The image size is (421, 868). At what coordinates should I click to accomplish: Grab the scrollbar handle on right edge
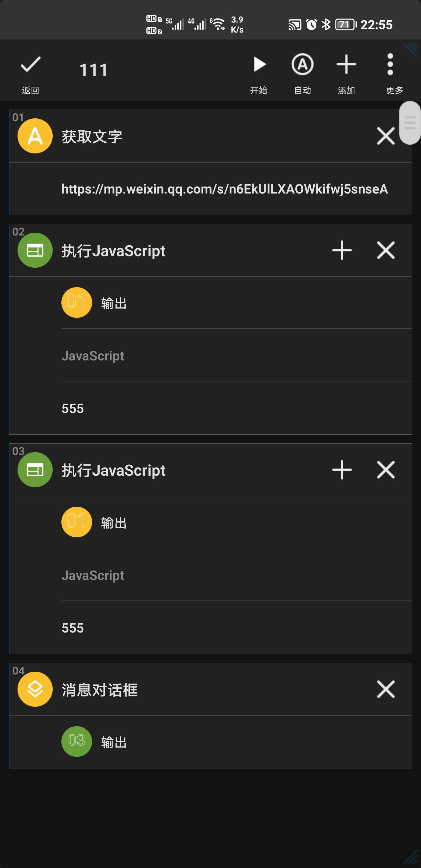click(x=410, y=123)
